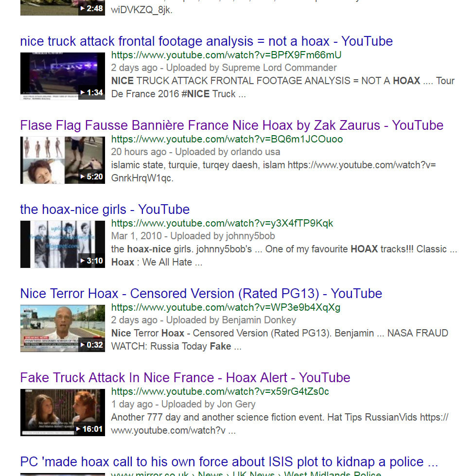This screenshot has height=476, width=473.
Task: Click 'Uploaded by Supreme Lord Commander' text
Action: pos(251,68)
